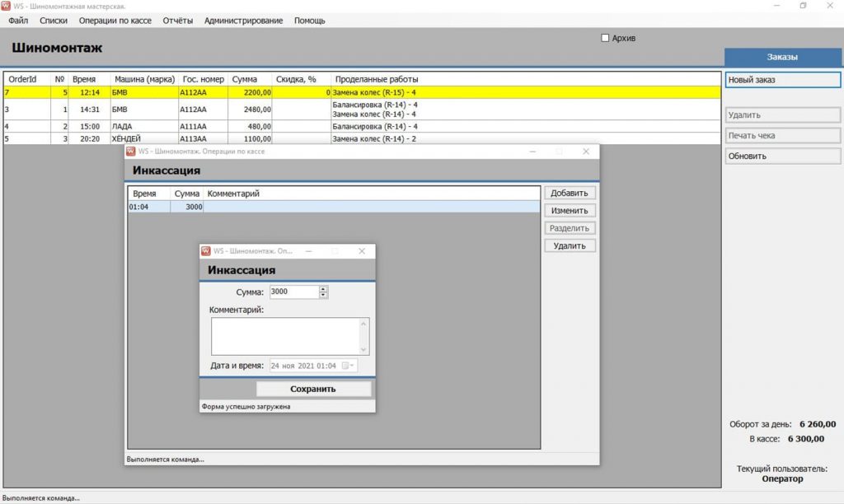Select the highlighted order row at 12:14
This screenshot has width=844, height=504.
click(363, 92)
